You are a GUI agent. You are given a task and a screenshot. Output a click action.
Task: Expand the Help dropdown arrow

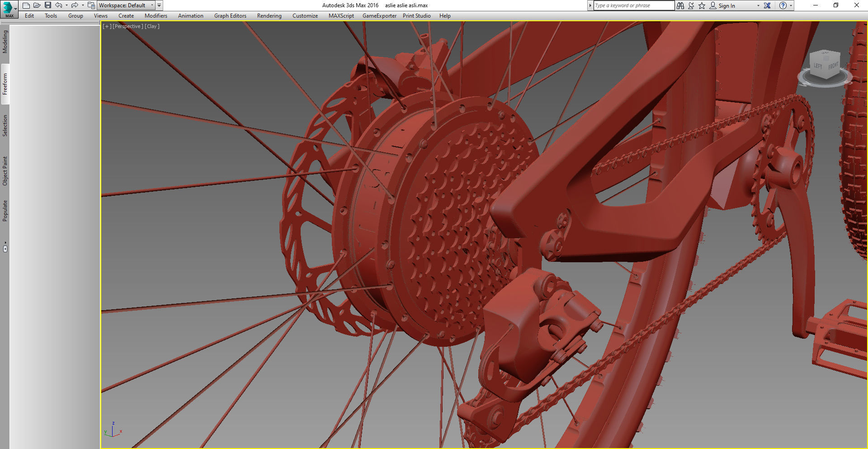pos(791,6)
